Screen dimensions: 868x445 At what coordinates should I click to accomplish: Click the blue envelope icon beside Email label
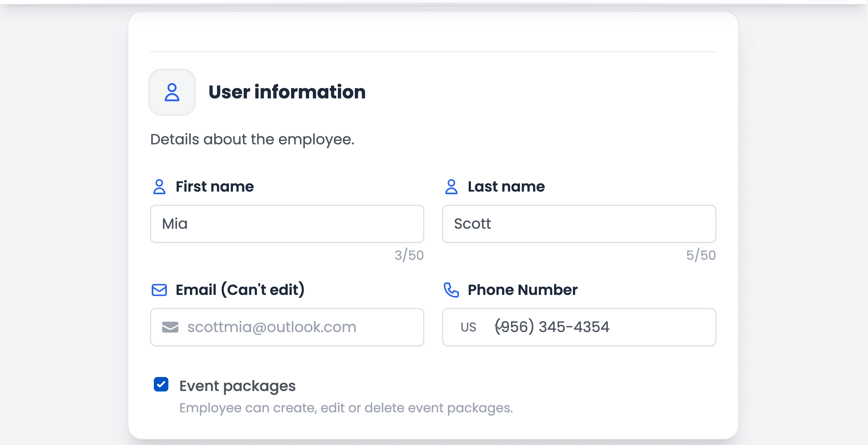[x=159, y=290]
